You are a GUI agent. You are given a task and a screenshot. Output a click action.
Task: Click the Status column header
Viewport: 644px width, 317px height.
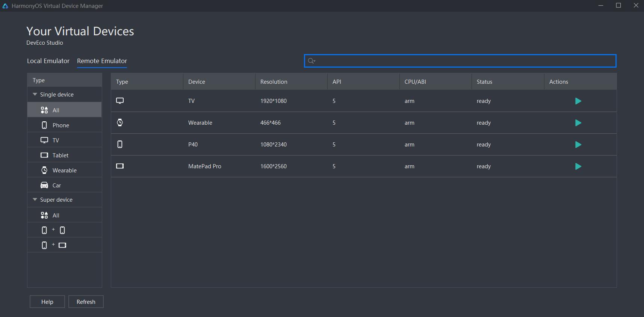508,82
